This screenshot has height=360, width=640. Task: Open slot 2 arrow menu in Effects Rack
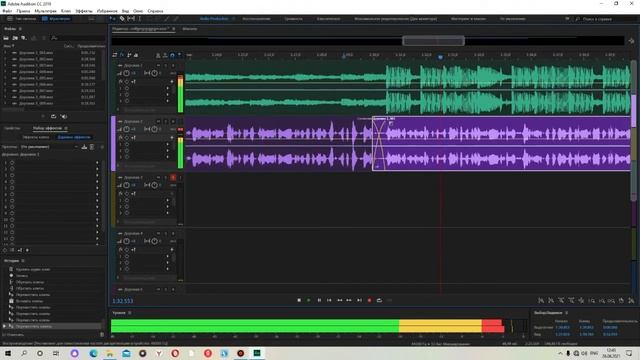[97, 169]
